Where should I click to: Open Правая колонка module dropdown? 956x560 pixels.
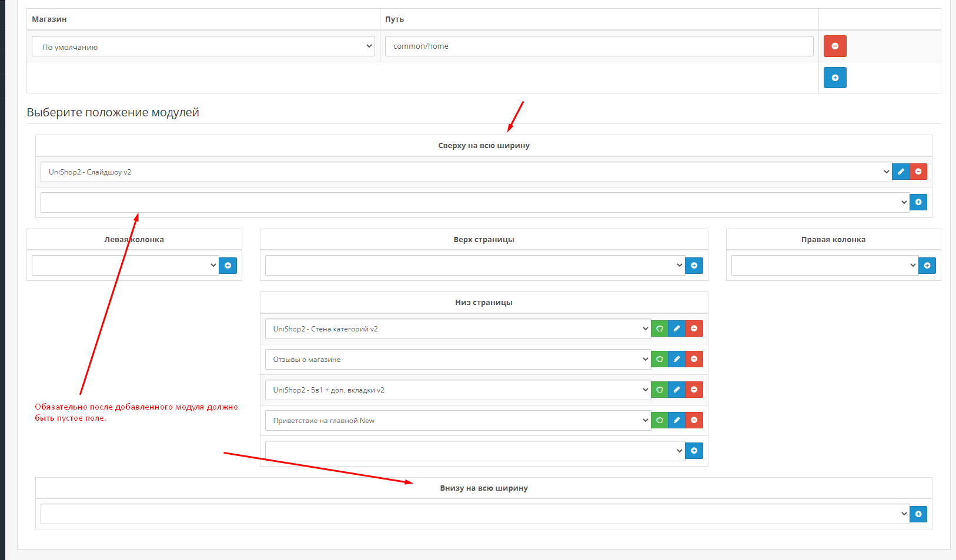[825, 266]
